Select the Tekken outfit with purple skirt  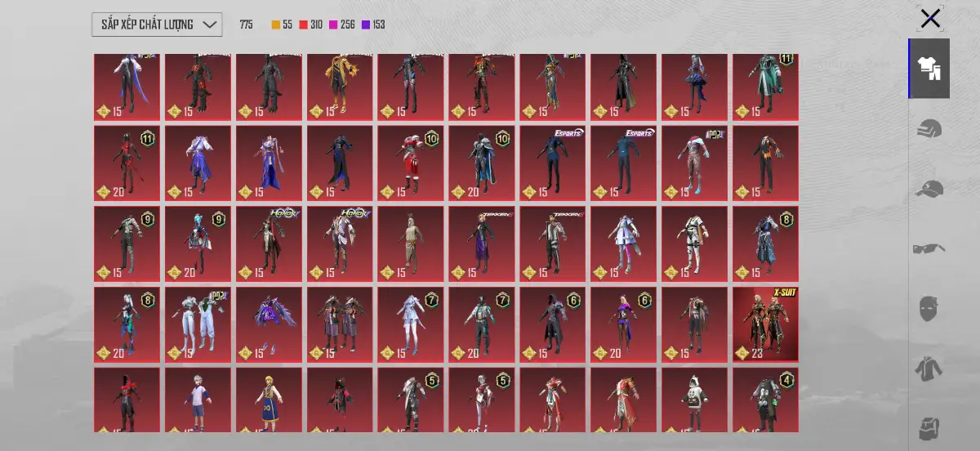[481, 243]
